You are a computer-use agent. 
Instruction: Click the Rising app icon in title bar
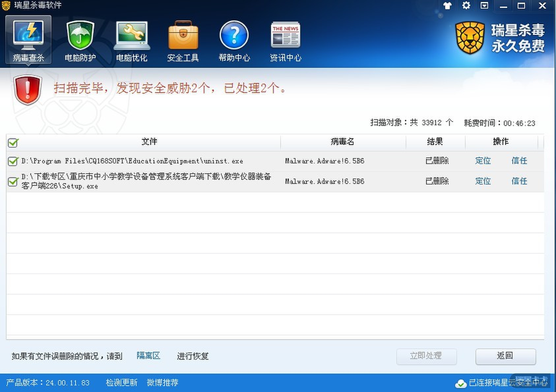tap(6, 5)
